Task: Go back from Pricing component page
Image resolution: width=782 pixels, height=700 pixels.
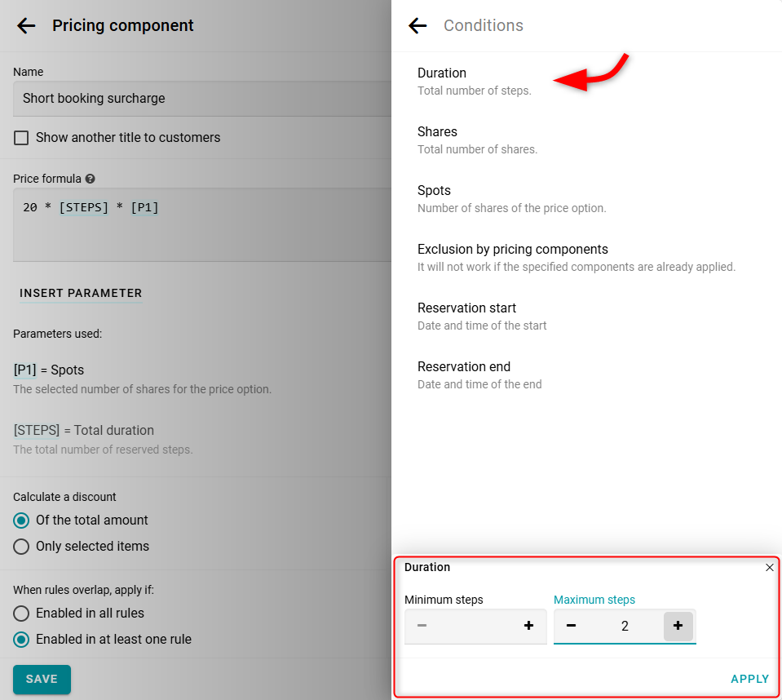Action: (x=26, y=25)
